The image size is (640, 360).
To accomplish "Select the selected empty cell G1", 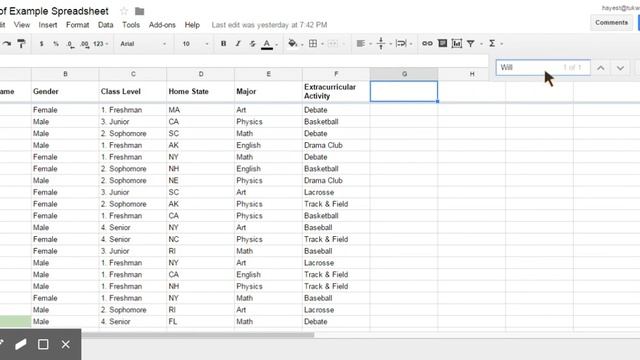I will (404, 91).
